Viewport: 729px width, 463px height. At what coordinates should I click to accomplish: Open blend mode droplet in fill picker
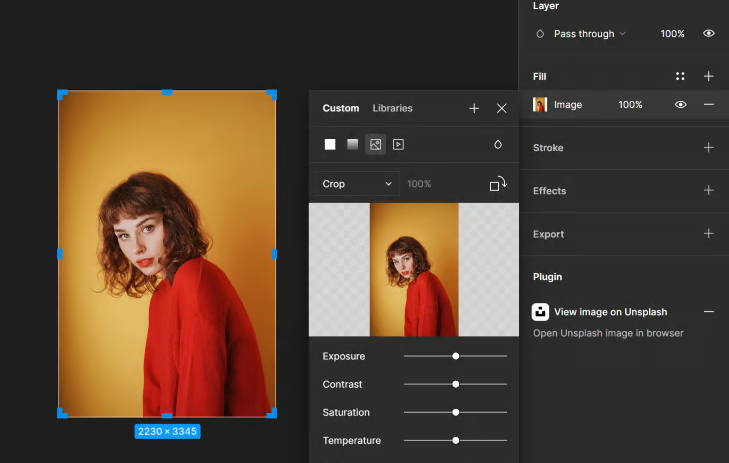(498, 144)
